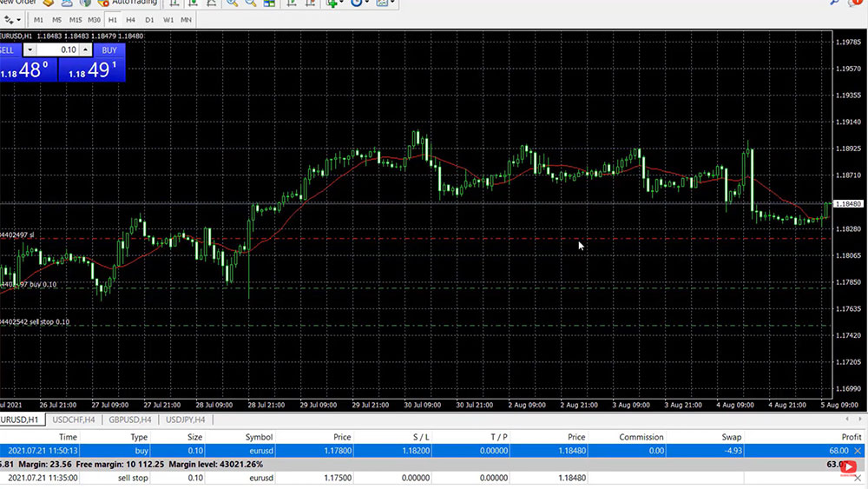Select the W1 timeframe
The height and width of the screenshot is (489, 868).
pyautogui.click(x=168, y=20)
